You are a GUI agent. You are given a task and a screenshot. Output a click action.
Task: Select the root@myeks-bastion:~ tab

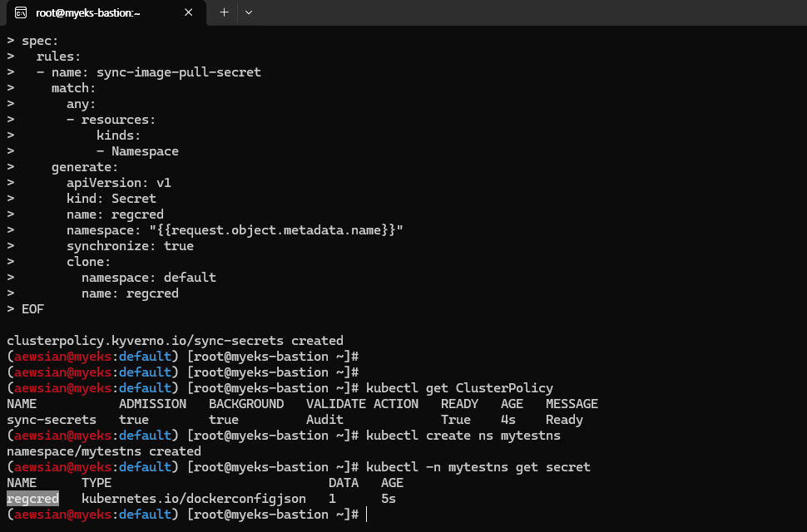pyautogui.click(x=106, y=12)
